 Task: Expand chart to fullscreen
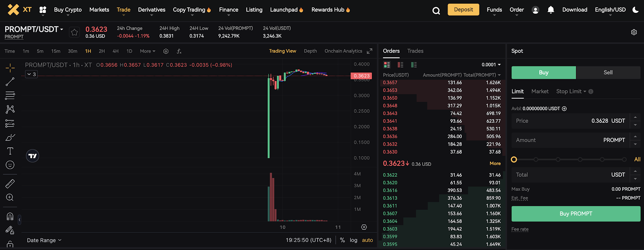coord(369,51)
